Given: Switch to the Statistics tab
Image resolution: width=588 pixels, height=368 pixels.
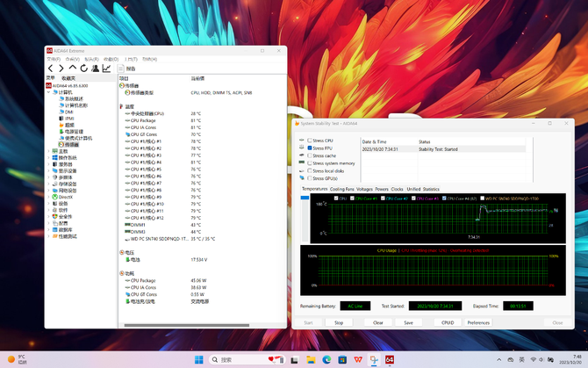Looking at the screenshot, I should click(431, 189).
